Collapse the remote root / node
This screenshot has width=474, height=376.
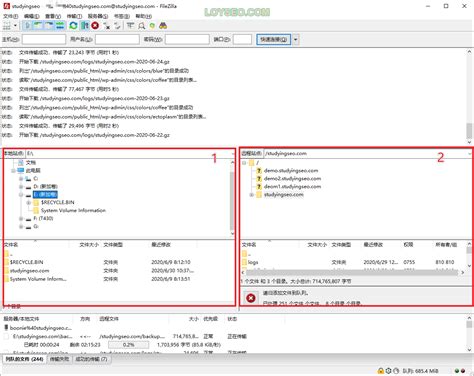pyautogui.click(x=244, y=163)
